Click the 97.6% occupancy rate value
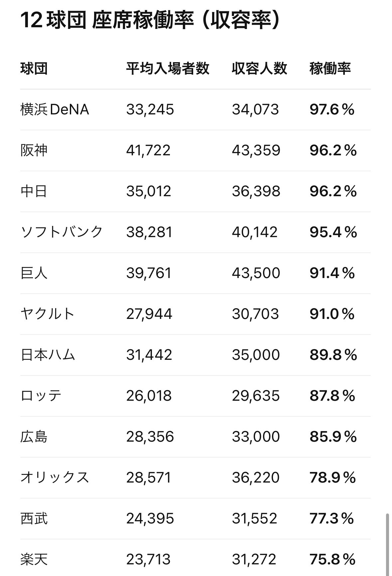This screenshot has height=576, width=392. pyautogui.click(x=332, y=109)
